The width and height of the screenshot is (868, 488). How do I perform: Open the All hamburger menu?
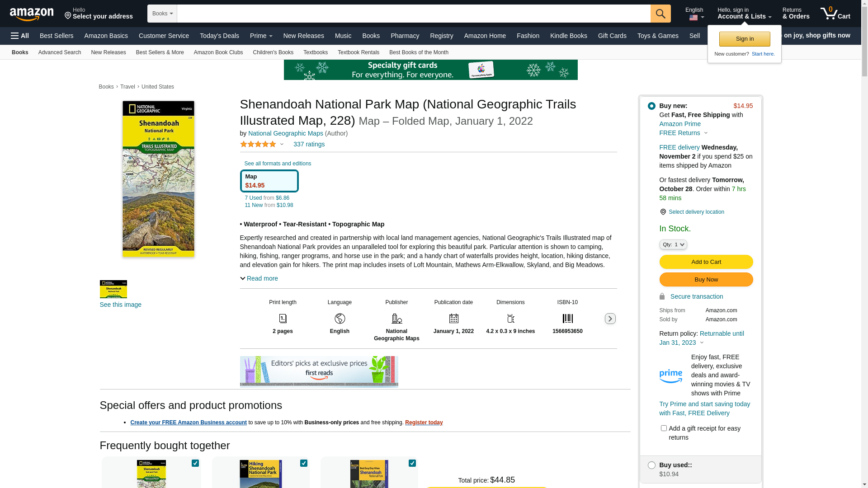click(20, 36)
